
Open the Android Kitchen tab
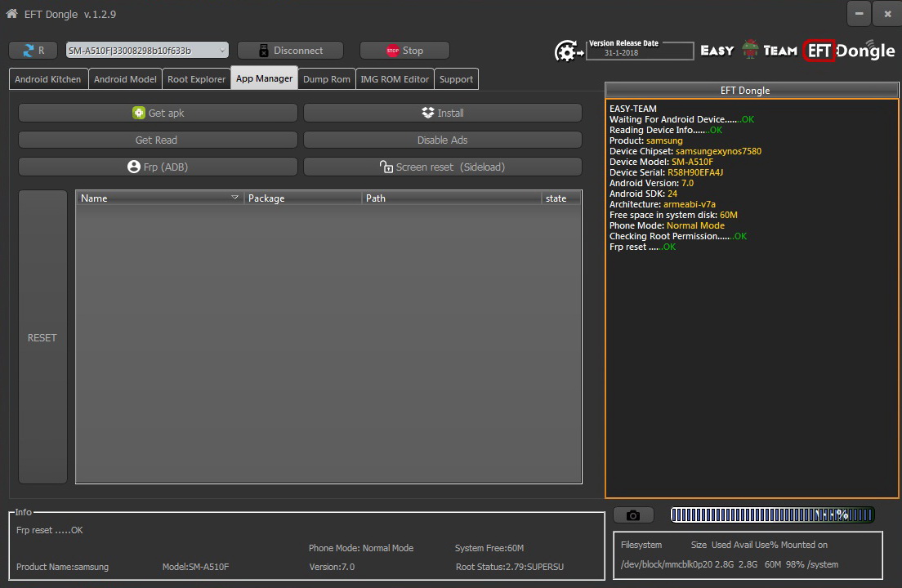tap(48, 79)
